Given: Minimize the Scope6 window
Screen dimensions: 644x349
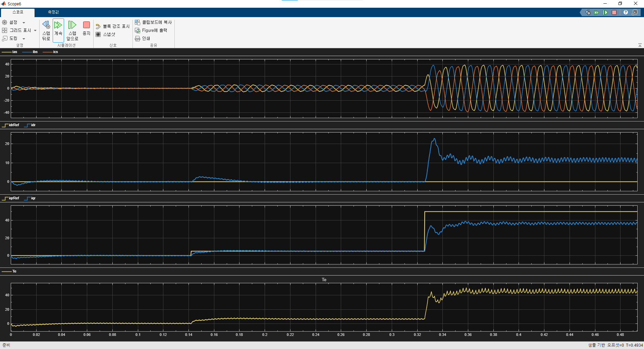Looking at the screenshot, I should (605, 4).
